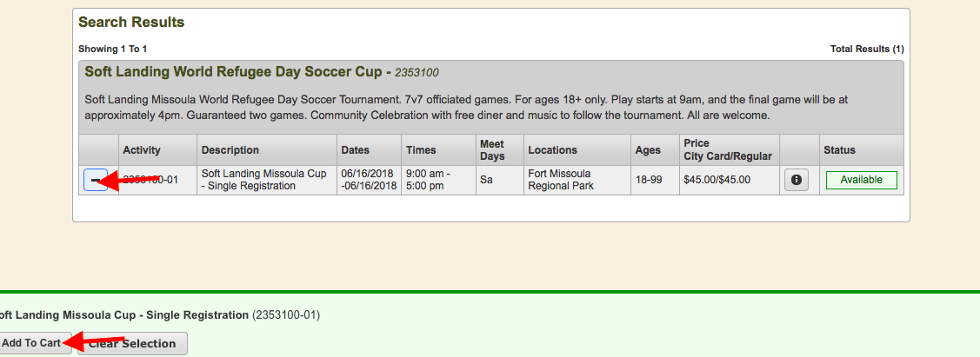
Task: Click the info icon button in the activity row
Action: (x=797, y=180)
